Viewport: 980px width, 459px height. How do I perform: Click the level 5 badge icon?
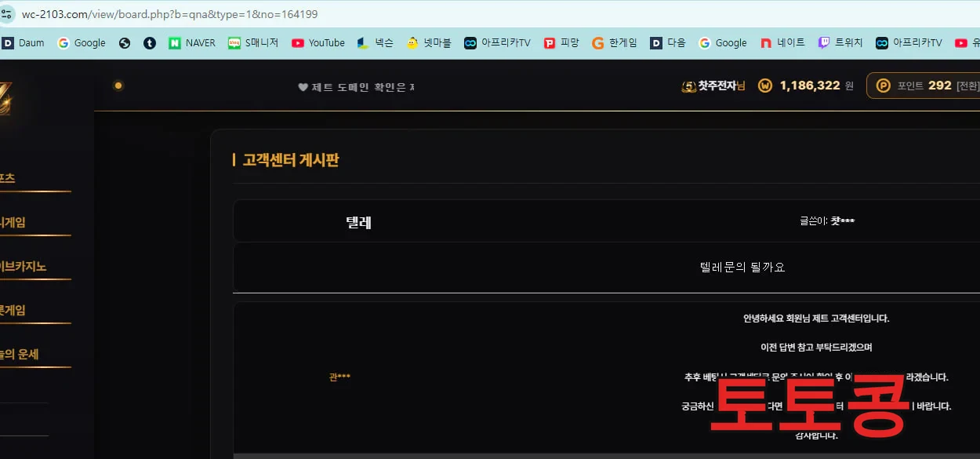689,86
